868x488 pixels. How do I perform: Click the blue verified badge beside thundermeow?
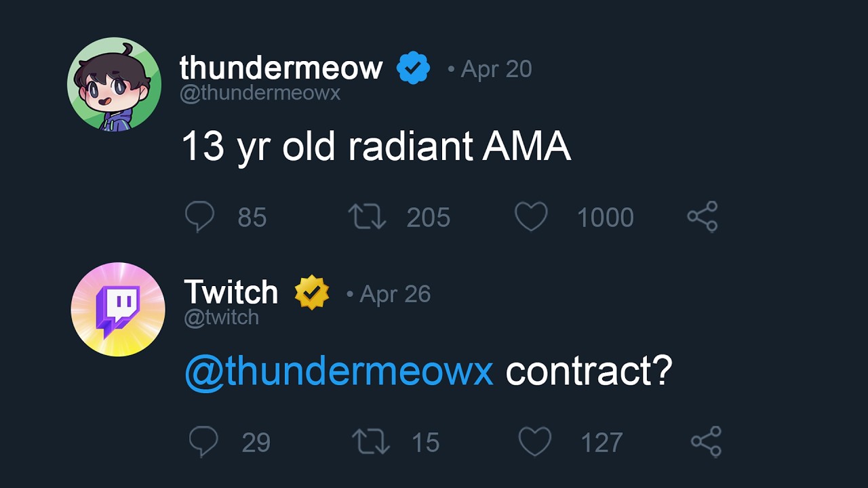(x=413, y=68)
